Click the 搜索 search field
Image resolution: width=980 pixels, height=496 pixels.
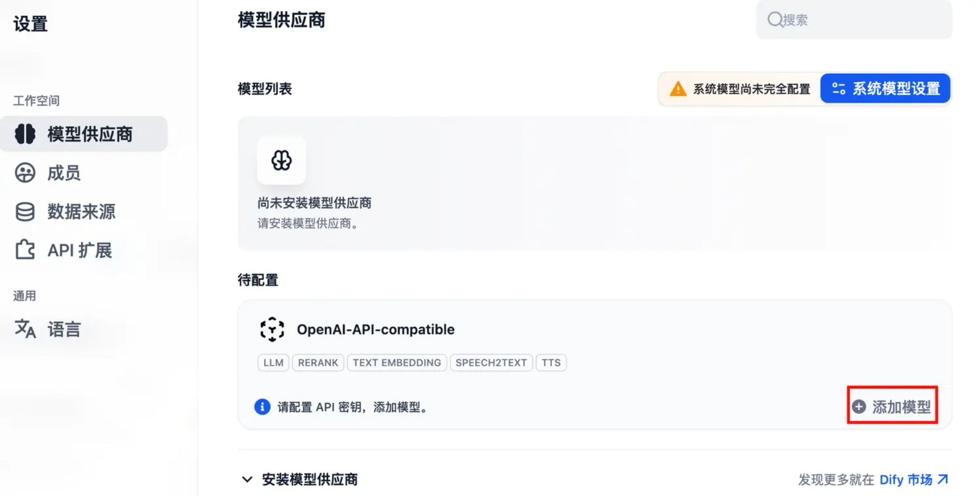(854, 20)
